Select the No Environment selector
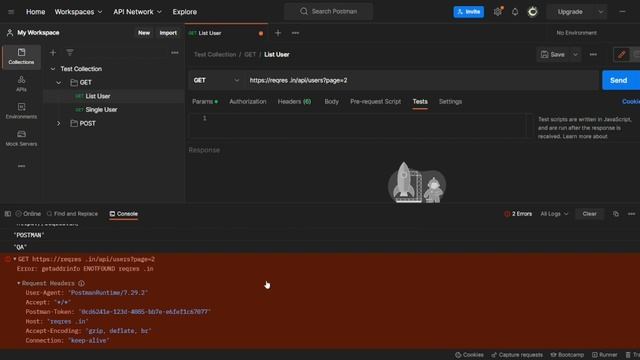This screenshot has width=640, height=360. pos(576,33)
